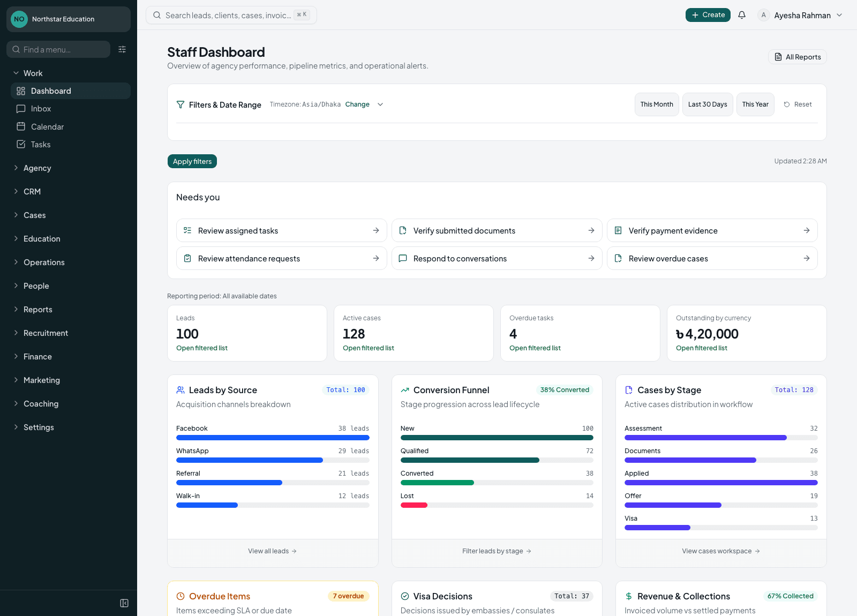Click the Tasks checkbox icon in sidebar
This screenshot has height=616, width=857.
pos(21,144)
